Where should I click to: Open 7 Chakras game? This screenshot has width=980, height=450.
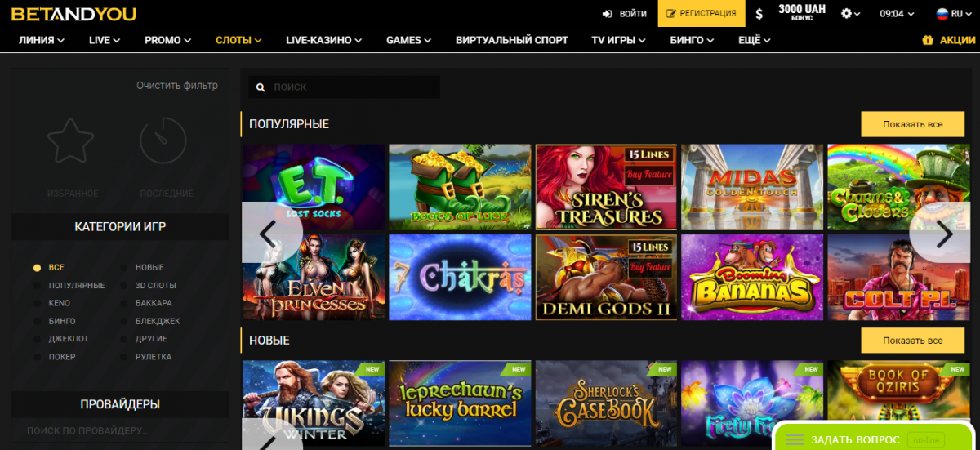pyautogui.click(x=460, y=278)
